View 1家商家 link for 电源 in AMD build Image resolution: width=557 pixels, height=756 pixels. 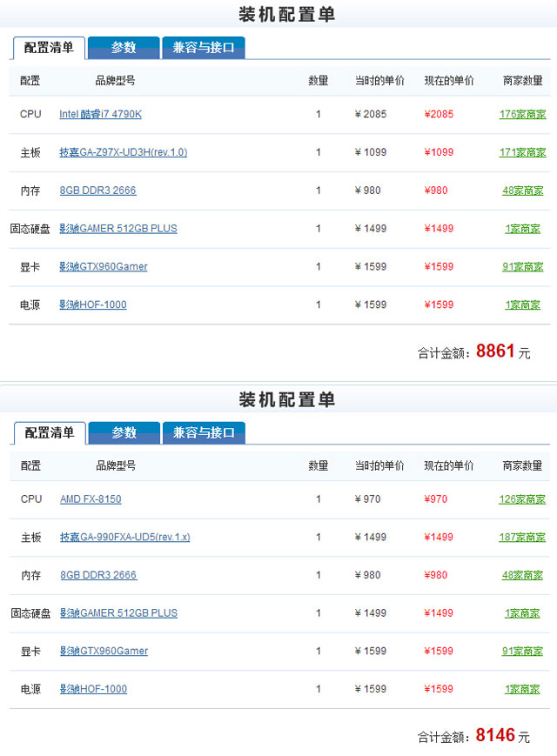(522, 689)
